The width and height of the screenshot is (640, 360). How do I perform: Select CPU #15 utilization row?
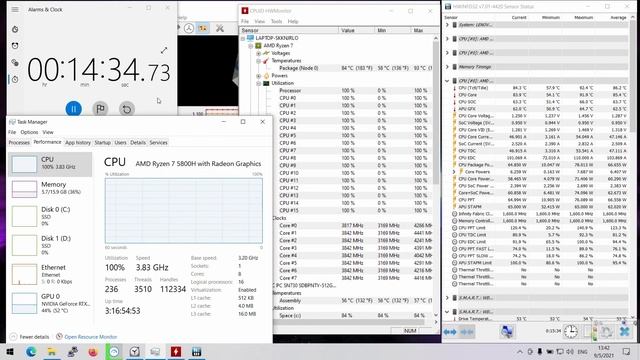(x=353, y=210)
